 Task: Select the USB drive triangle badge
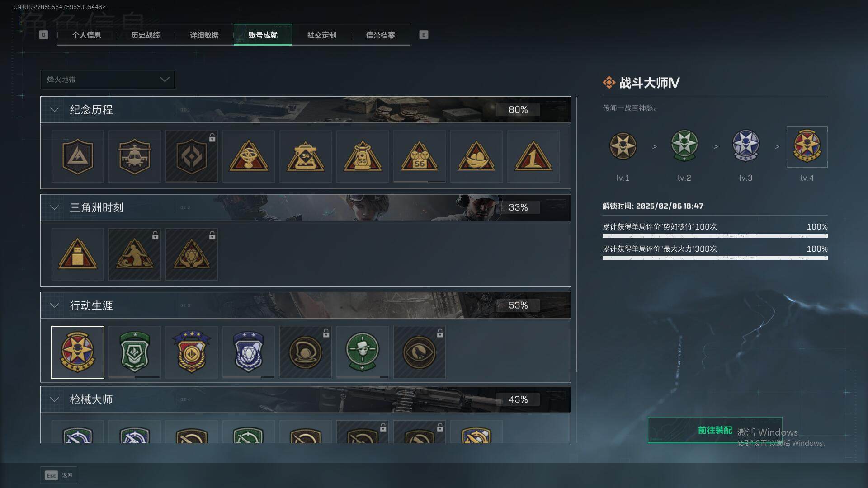coord(77,254)
